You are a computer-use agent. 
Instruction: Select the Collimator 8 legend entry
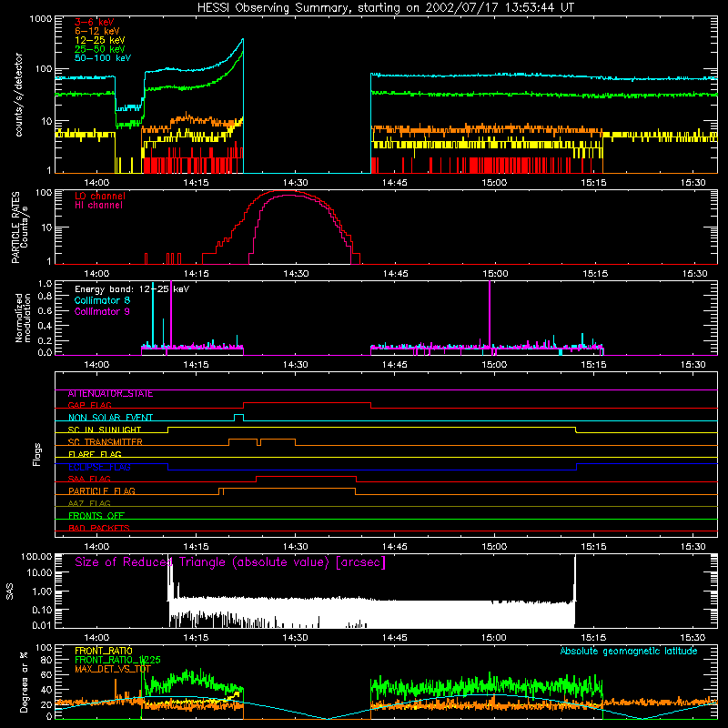[102, 300]
